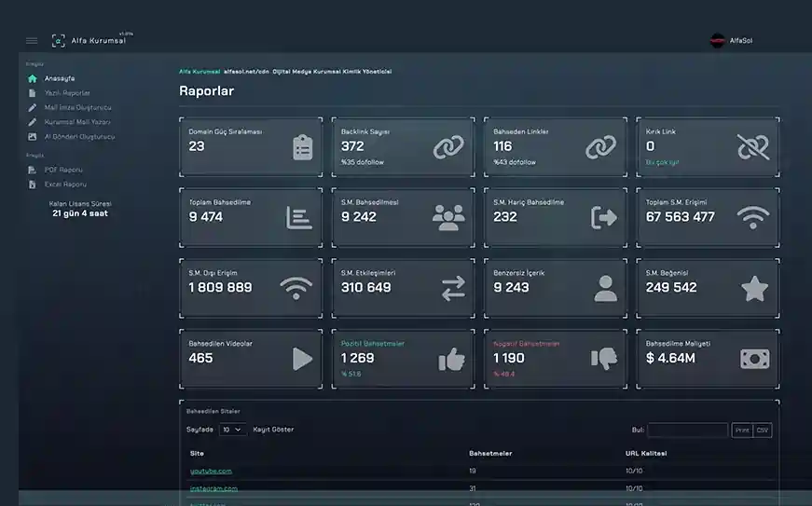Click the Kırık Link broken-chain icon
The image size is (812, 506).
[753, 147]
